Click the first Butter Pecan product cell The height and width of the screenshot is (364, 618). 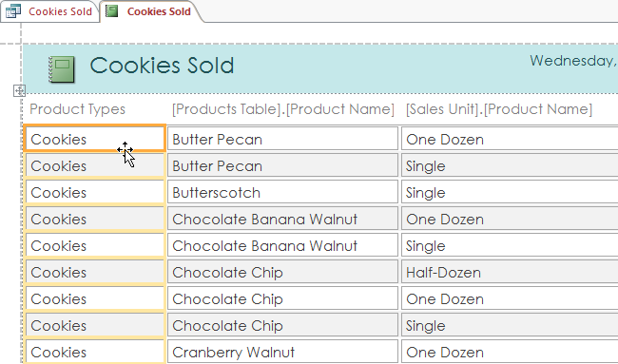click(282, 138)
